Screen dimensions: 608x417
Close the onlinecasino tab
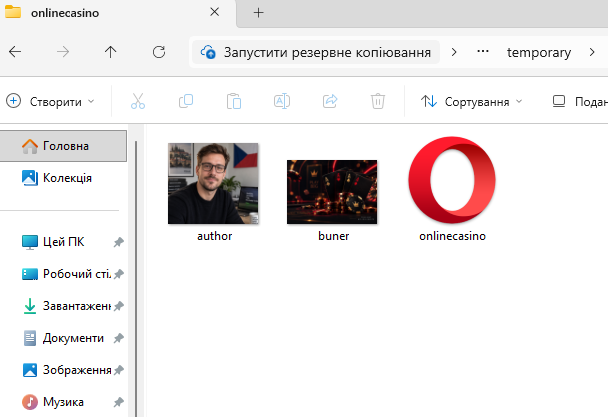click(214, 12)
